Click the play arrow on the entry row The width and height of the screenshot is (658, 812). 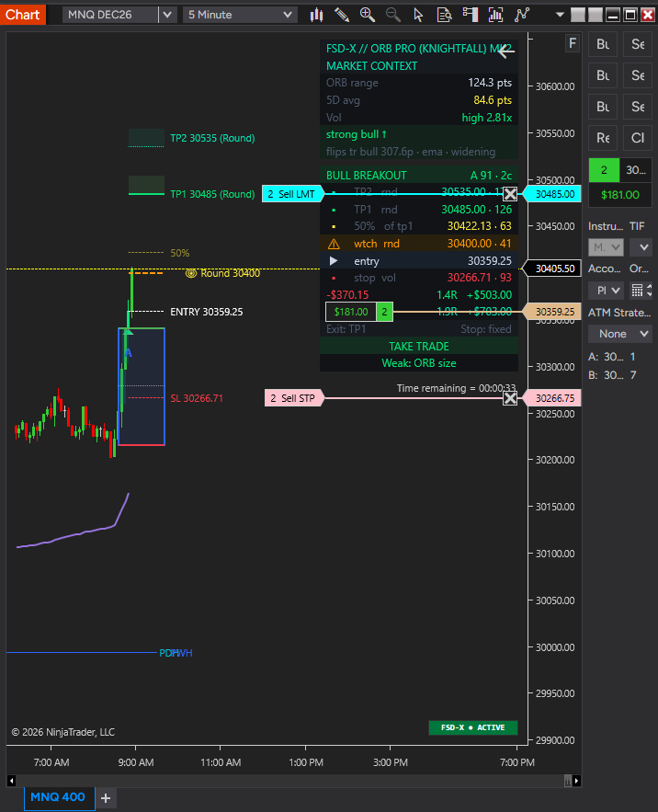[334, 261]
